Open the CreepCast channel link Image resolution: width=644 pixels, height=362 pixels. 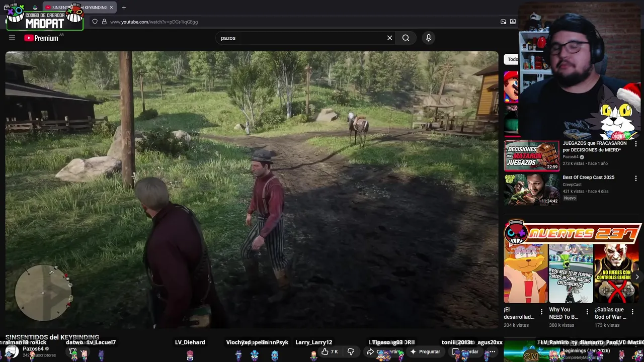point(572,185)
